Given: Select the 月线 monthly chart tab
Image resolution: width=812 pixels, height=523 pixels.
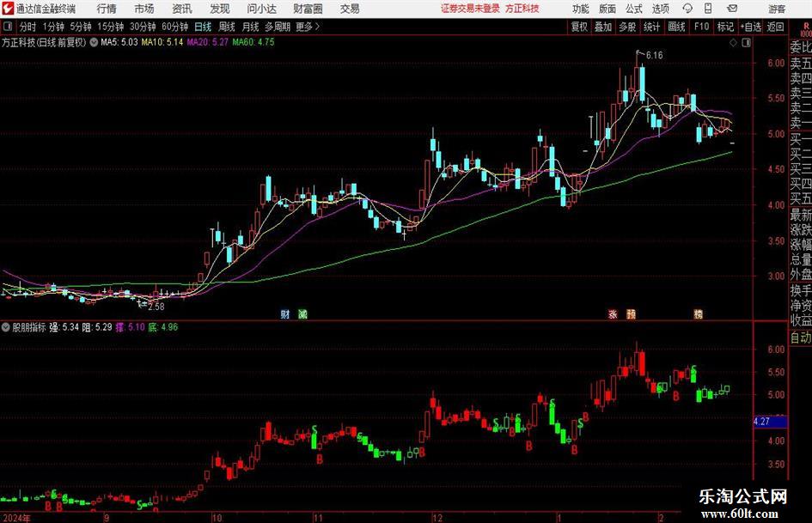Looking at the screenshot, I should pyautogui.click(x=250, y=27).
